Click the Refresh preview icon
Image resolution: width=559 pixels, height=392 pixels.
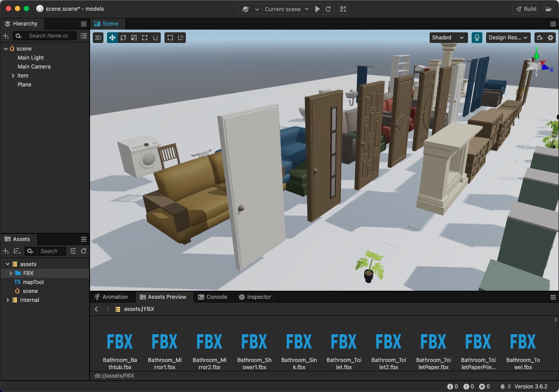point(328,9)
